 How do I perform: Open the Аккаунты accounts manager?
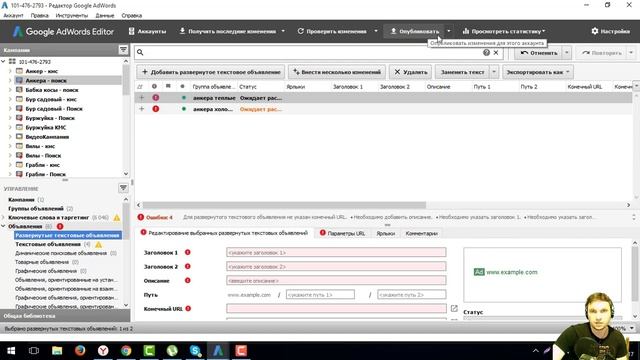(147, 31)
